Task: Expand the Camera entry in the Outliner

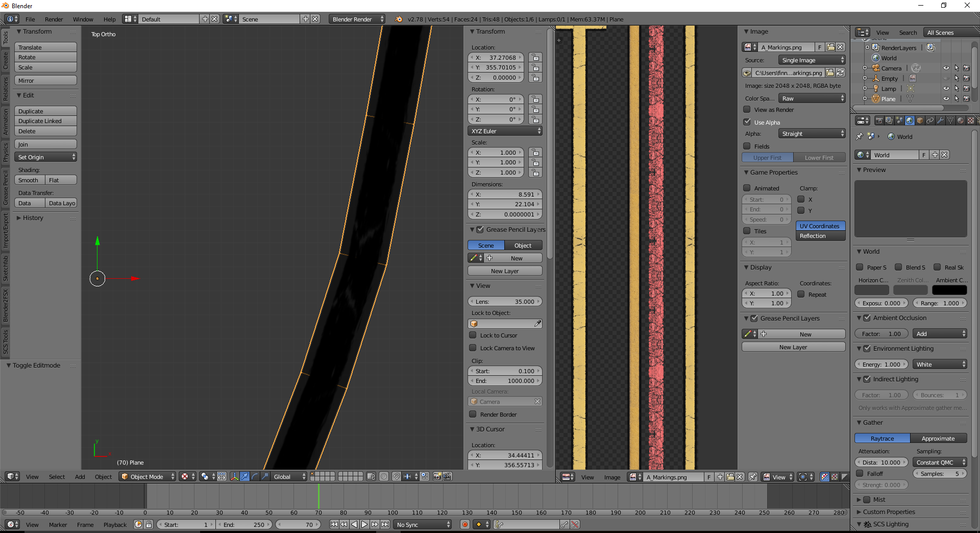Action: 865,67
